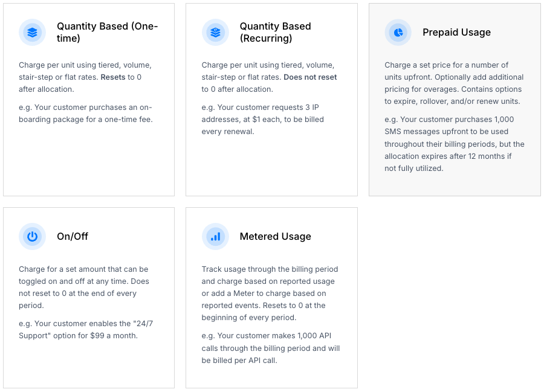Click the bar chart icon on Metered Usage
The image size is (544, 392).
pos(215,237)
